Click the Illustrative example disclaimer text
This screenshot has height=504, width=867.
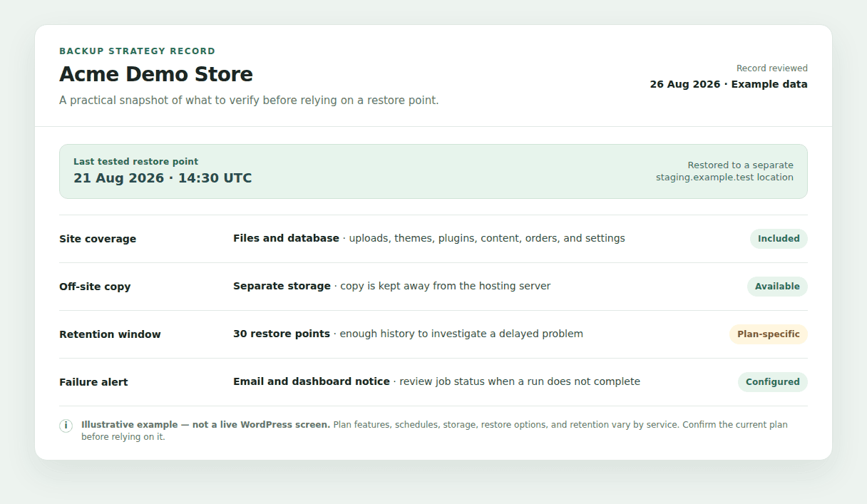click(x=434, y=431)
